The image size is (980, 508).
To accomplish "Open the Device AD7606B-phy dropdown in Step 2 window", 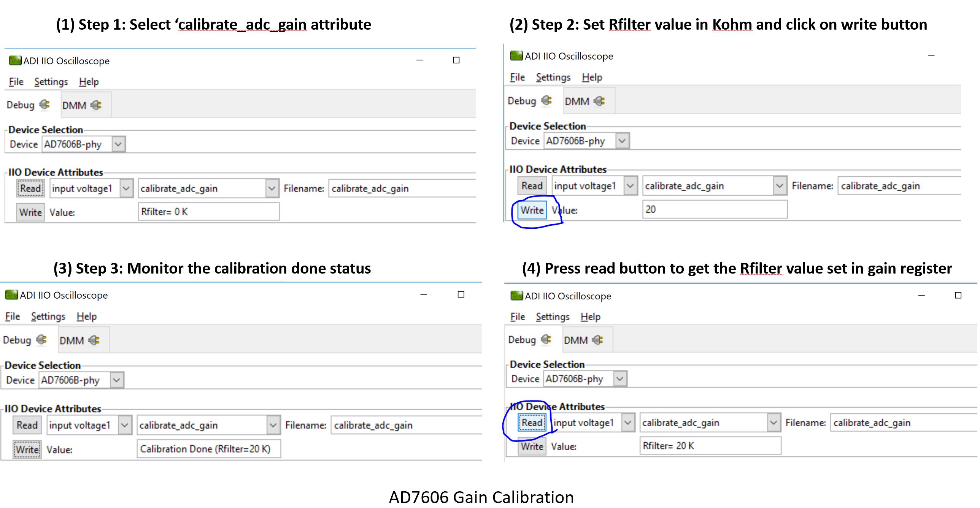I will click(622, 141).
